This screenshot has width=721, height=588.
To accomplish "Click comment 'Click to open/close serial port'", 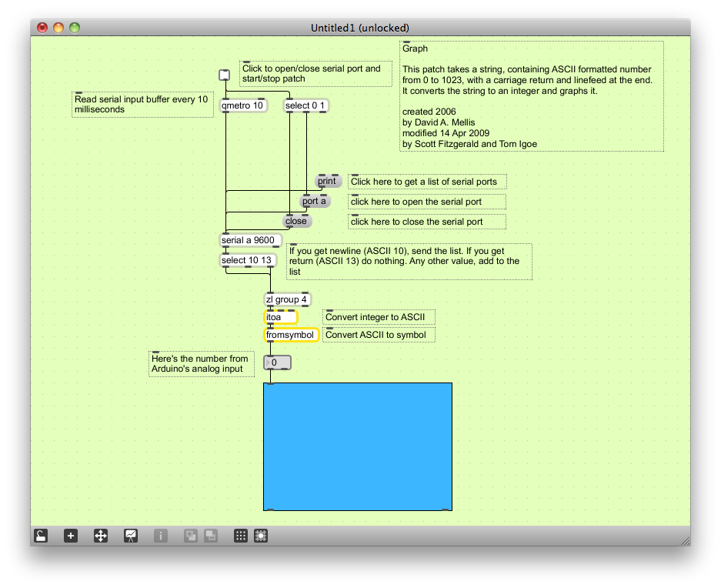I will pos(315,74).
